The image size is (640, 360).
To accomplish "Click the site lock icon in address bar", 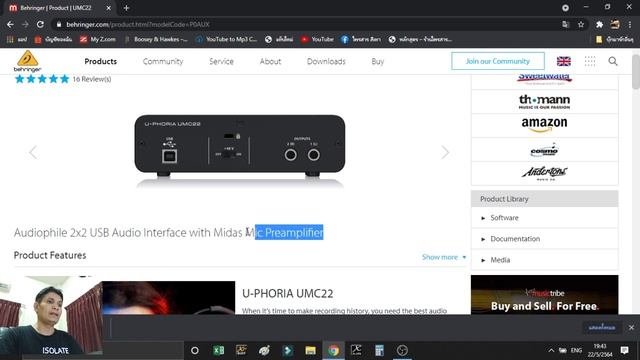I will click(x=59, y=24).
